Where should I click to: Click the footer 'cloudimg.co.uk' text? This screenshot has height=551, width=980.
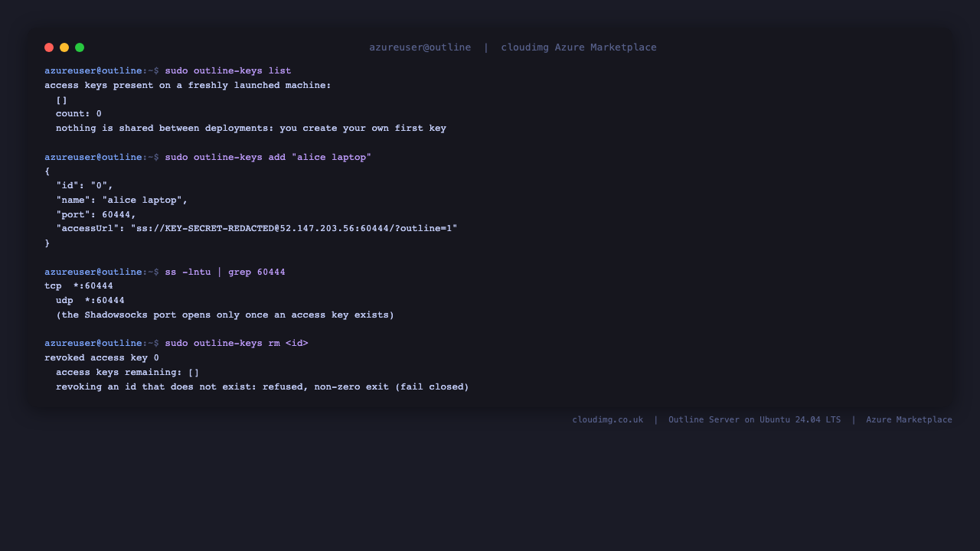coord(608,419)
